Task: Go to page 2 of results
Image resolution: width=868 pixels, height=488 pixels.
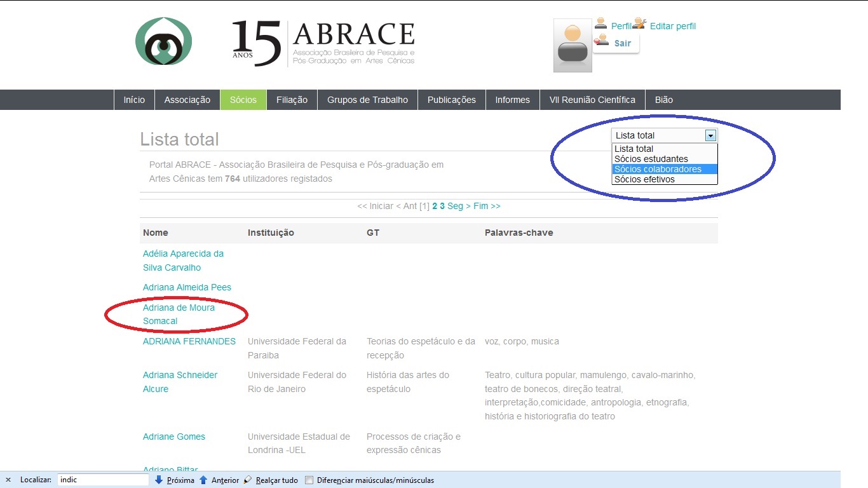Action: [435, 206]
